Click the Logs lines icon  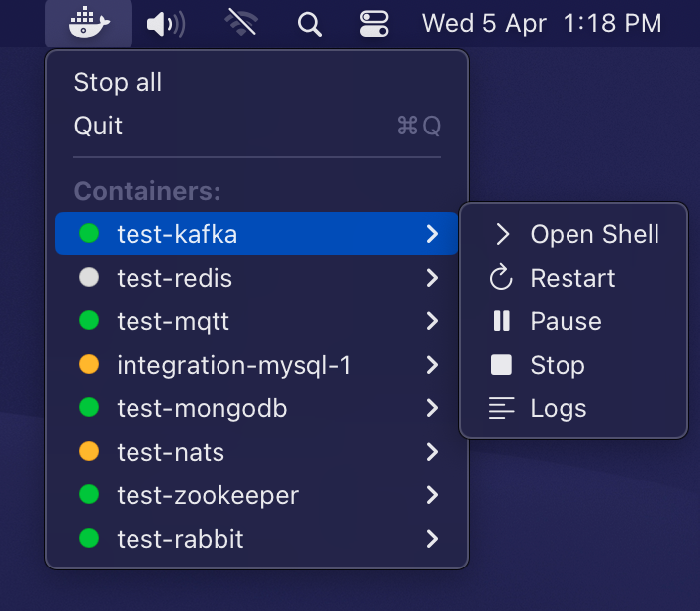(502, 408)
